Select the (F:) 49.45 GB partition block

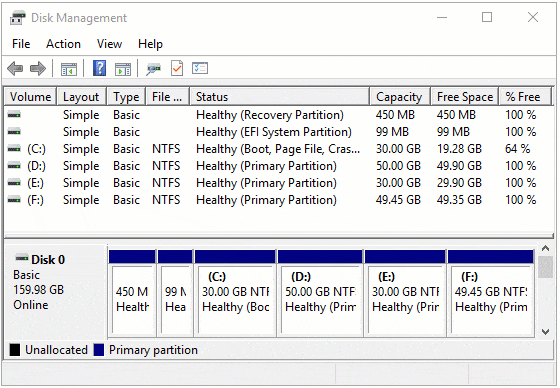click(491, 293)
